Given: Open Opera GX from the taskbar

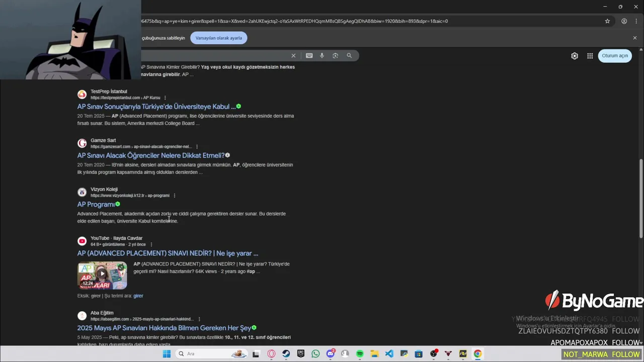Looking at the screenshot, I should click(272, 354).
